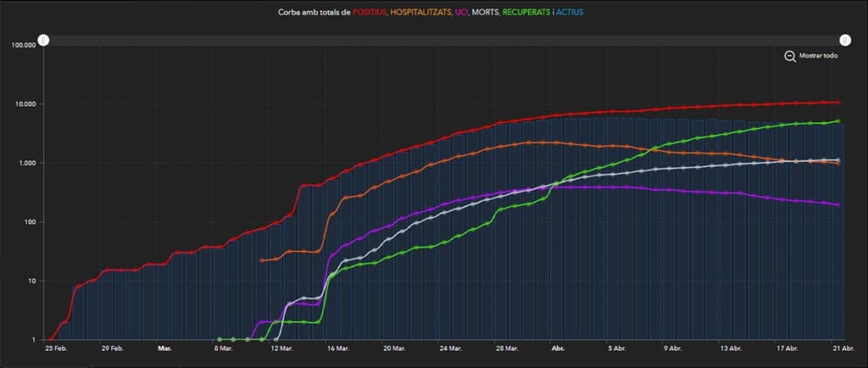Click the last red POSITIUS data point

837,103
